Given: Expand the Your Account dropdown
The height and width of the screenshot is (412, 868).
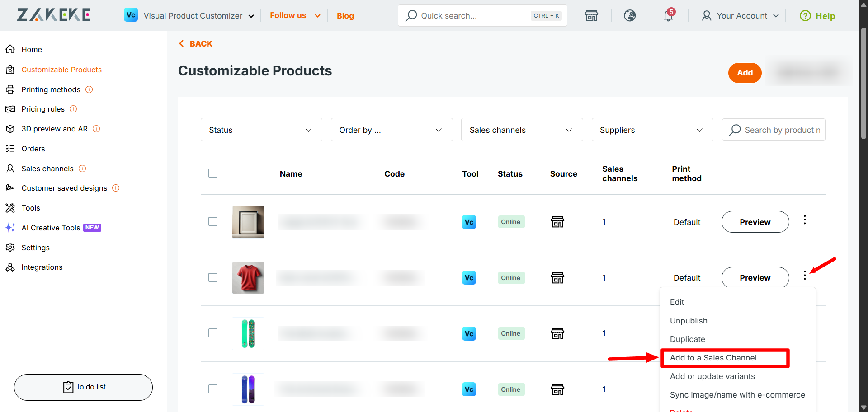Looking at the screenshot, I should [776, 16].
